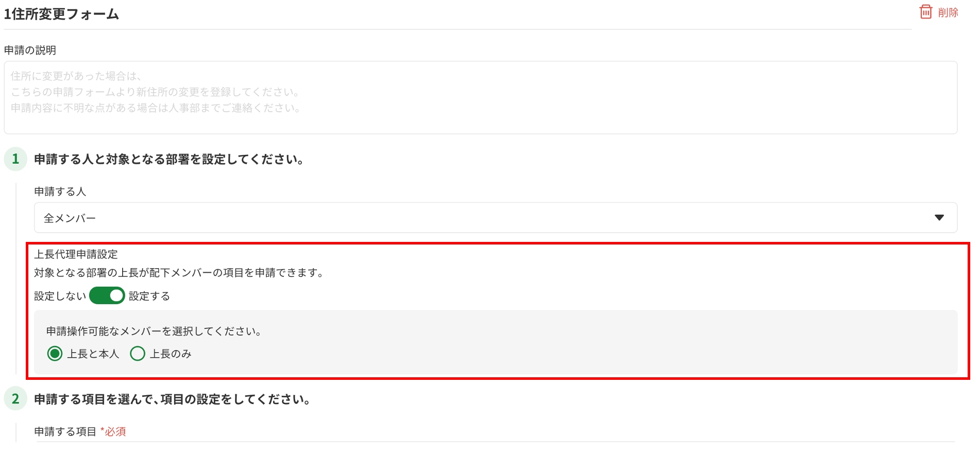Viewport: 980px width, 455px height.
Task: Click step 1 green number circle
Action: (x=15, y=159)
